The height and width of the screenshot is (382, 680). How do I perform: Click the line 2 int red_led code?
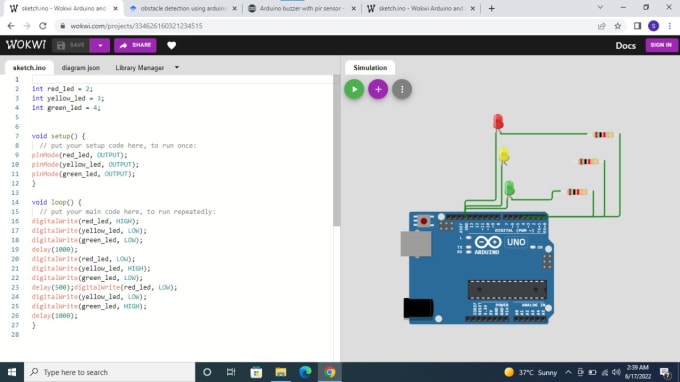[62, 89]
